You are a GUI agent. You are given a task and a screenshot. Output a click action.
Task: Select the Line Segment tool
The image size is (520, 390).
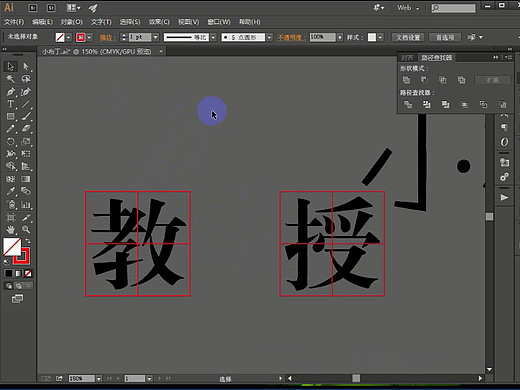[x=26, y=104]
